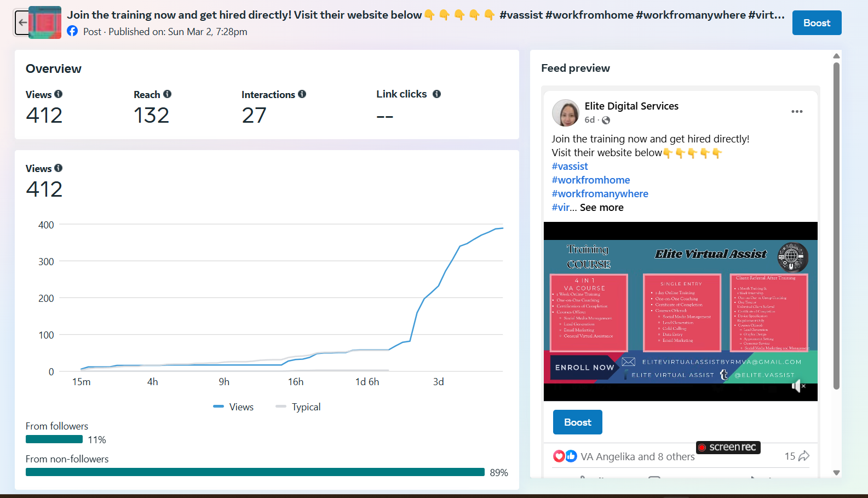Click the public globe audience icon

[606, 120]
